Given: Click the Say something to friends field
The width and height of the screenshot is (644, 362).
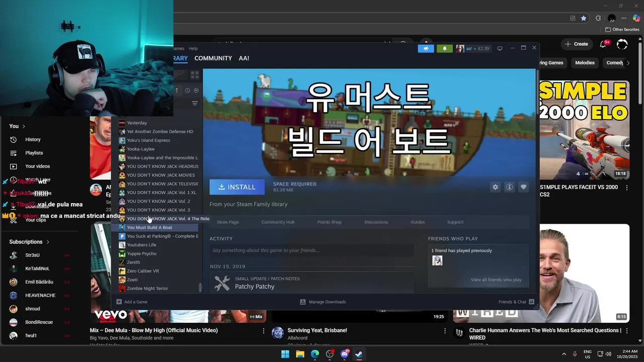Looking at the screenshot, I should coord(311,250).
